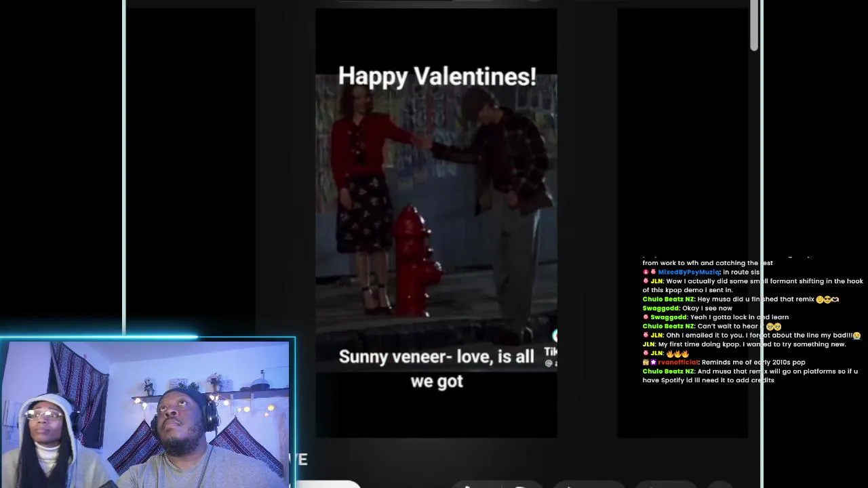Viewport: 868px width, 488px height.
Task: Click "Yeah I gotta lock in and learn" message
Action: (x=715, y=317)
